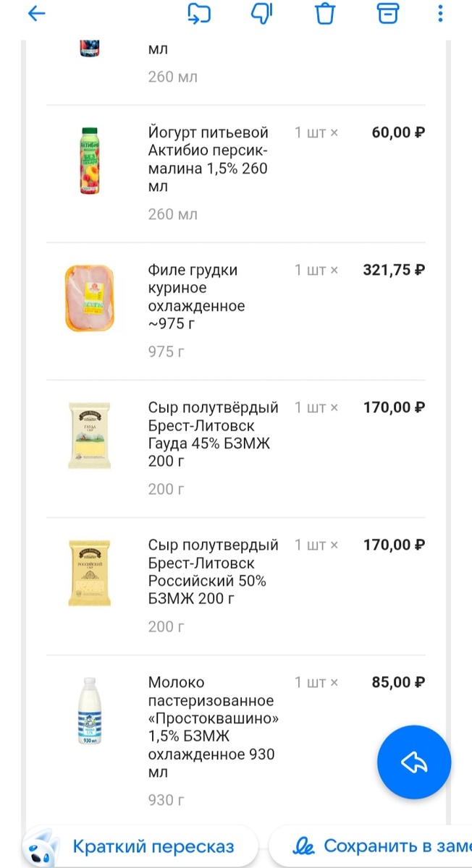The image size is (472, 868).
Task: Click Молоко пастеризованное Простоквашино product name
Action: [213, 728]
